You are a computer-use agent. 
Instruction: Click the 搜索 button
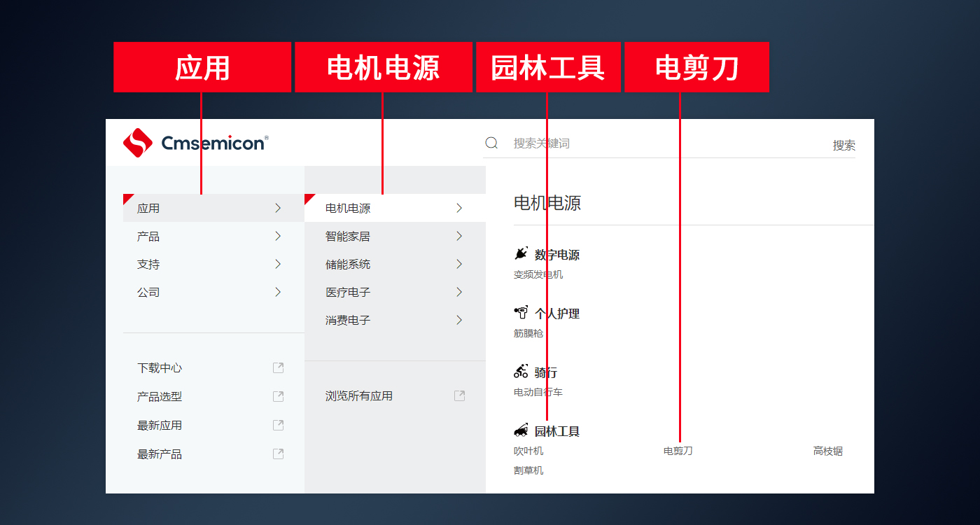tap(843, 145)
